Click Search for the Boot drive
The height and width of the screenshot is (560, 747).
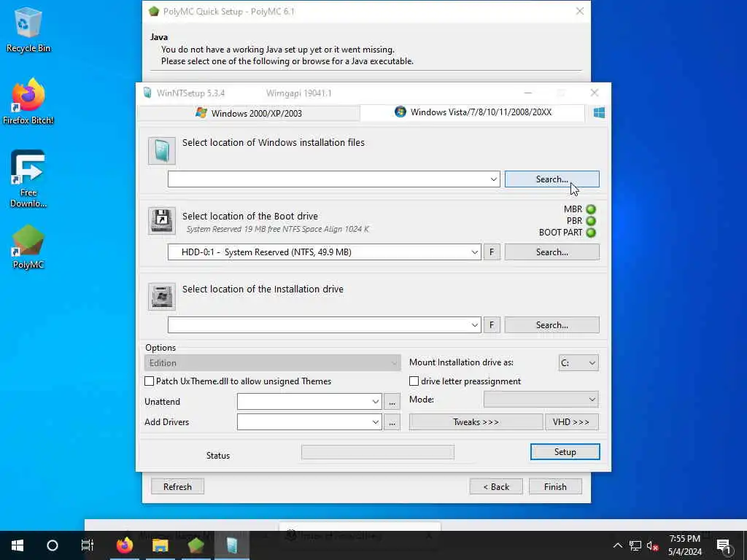551,252
